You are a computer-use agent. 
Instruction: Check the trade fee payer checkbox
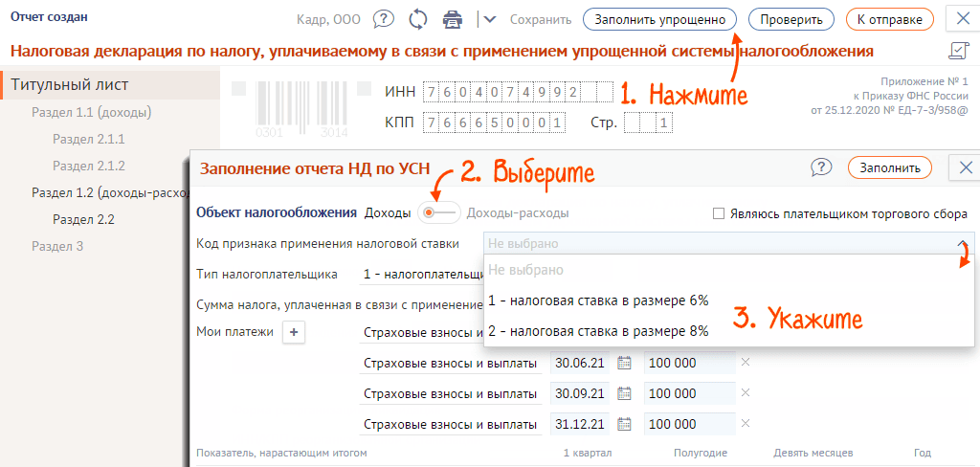coord(719,213)
